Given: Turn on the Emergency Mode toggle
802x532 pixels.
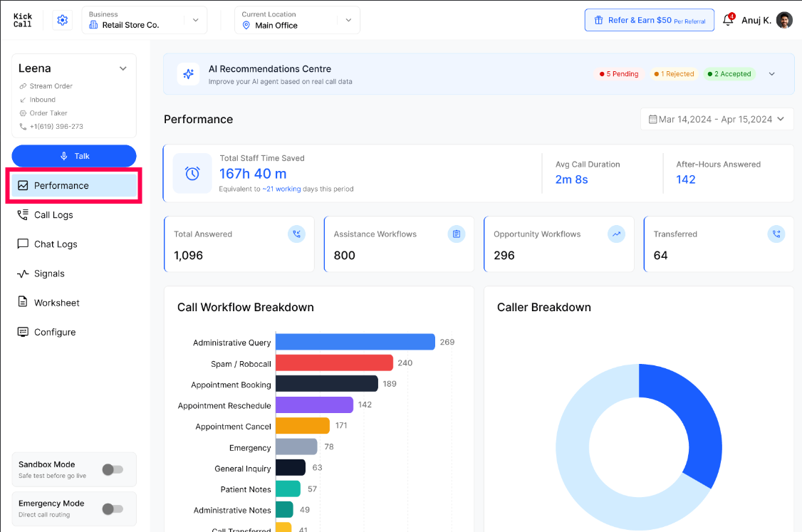Looking at the screenshot, I should click(113, 509).
